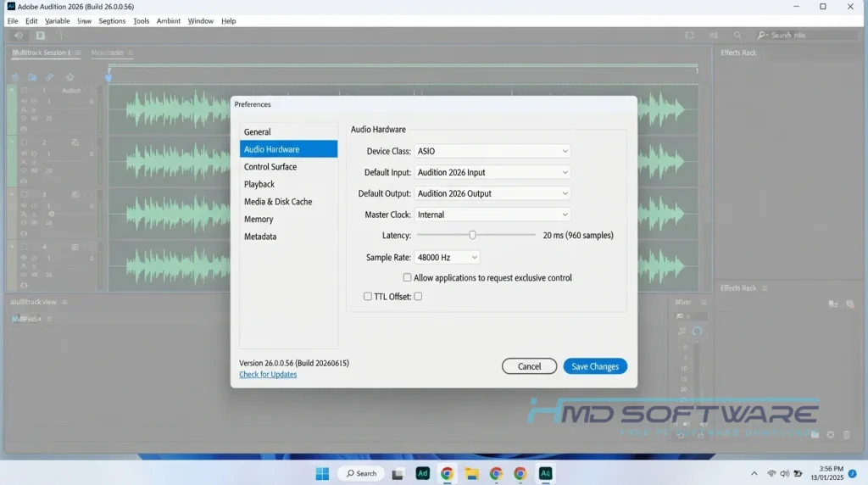
Task: Open the Tools menu
Action: 142,21
